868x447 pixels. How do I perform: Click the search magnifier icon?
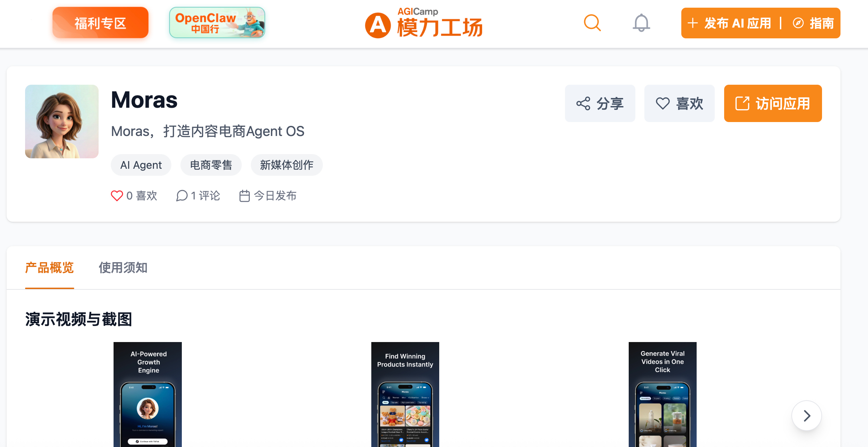pyautogui.click(x=592, y=23)
